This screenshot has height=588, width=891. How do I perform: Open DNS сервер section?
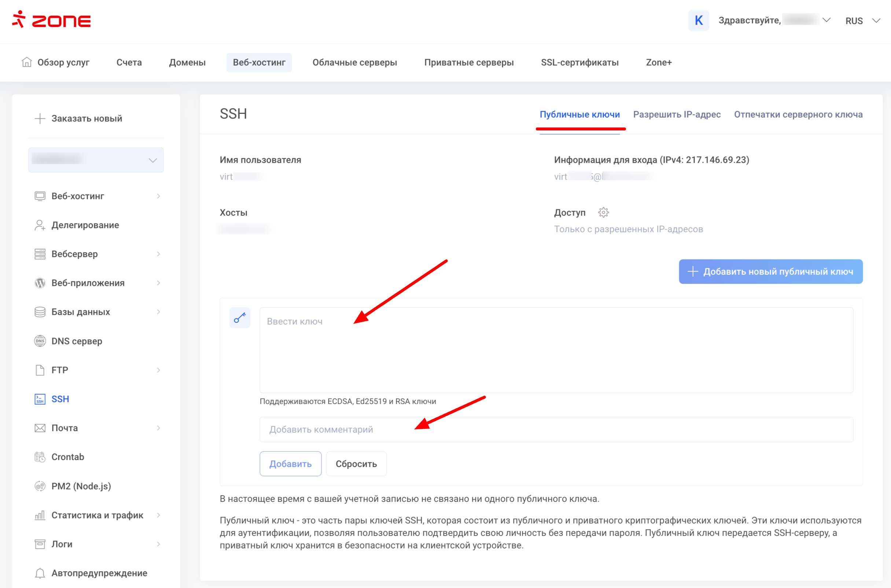[x=77, y=341]
